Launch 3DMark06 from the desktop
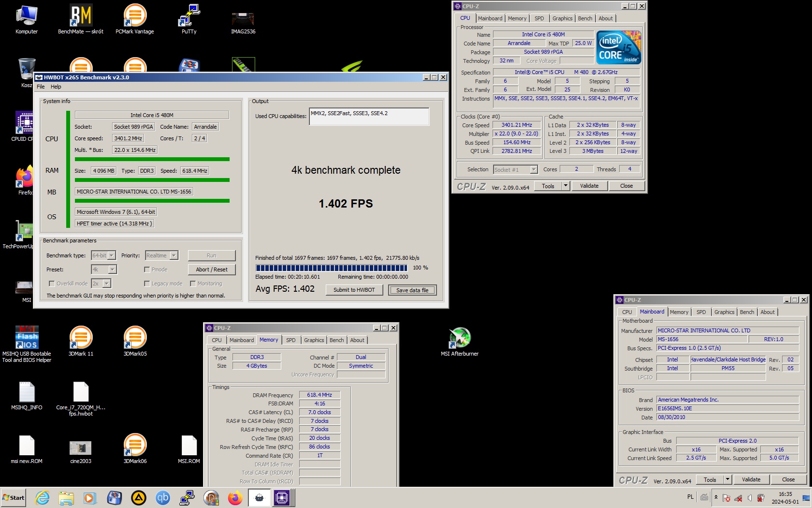This screenshot has width=812, height=508. (x=135, y=448)
